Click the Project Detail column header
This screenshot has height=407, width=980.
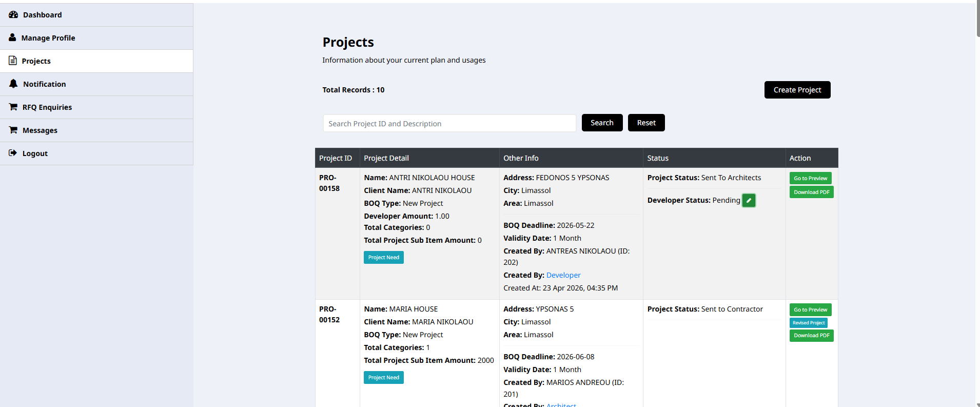pos(429,158)
